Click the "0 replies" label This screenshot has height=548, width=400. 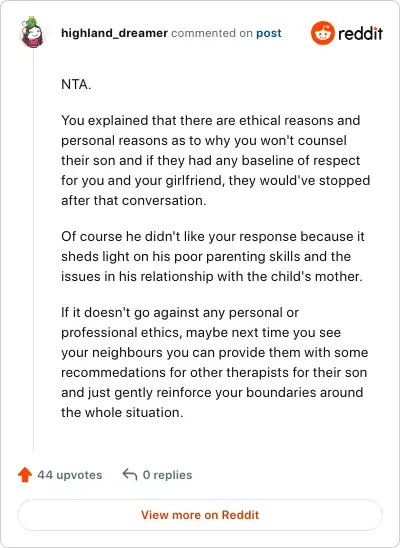[167, 475]
